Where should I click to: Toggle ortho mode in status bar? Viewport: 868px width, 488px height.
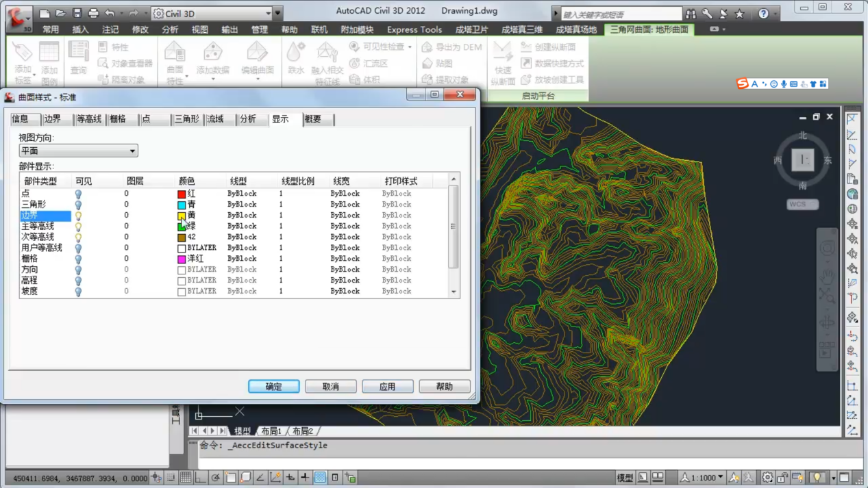point(200,478)
